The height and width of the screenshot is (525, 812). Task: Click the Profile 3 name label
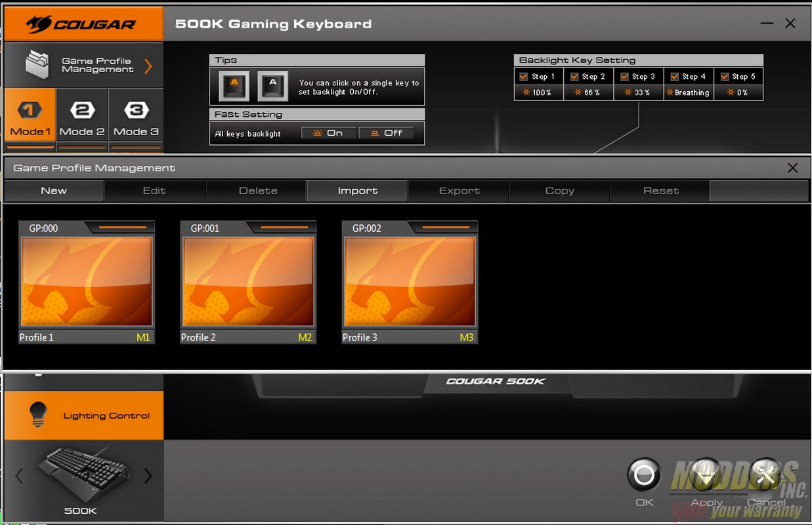(360, 337)
